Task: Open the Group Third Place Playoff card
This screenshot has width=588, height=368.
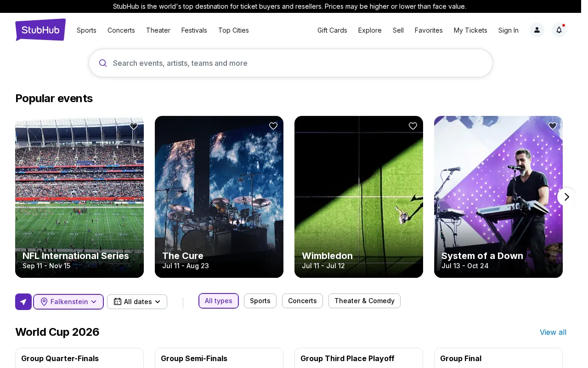Action: 359,358
